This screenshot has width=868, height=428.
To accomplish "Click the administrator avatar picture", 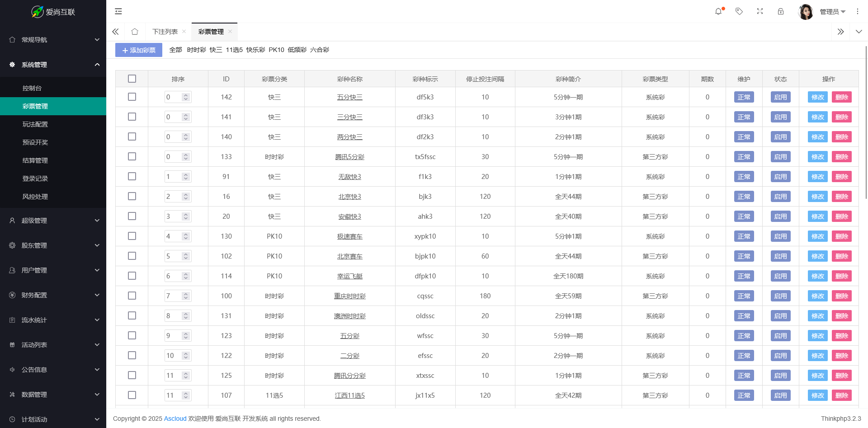I will click(806, 12).
